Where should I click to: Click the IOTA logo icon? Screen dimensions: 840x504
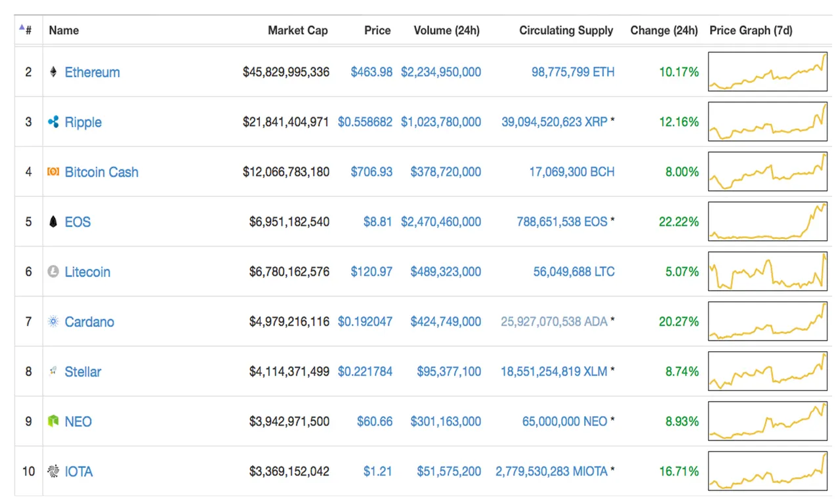coord(53,471)
